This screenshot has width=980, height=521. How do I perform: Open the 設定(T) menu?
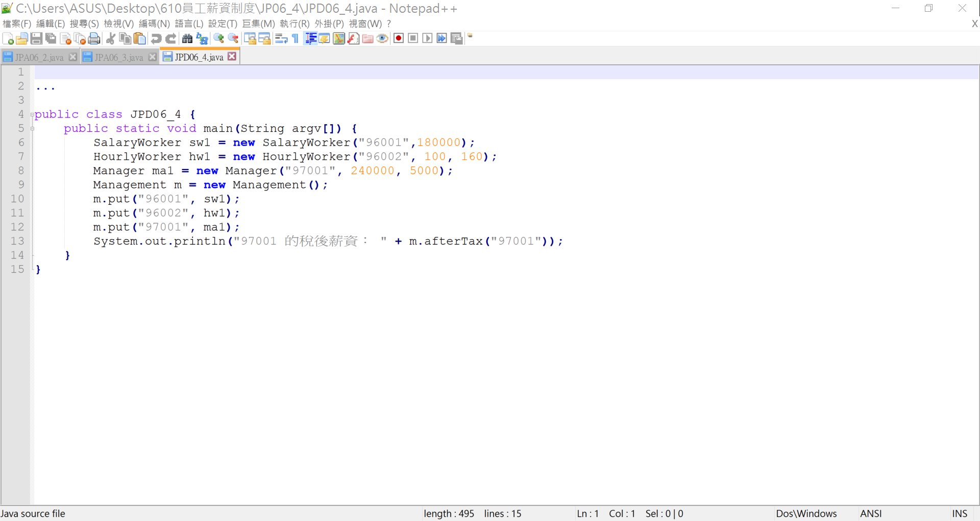(223, 23)
